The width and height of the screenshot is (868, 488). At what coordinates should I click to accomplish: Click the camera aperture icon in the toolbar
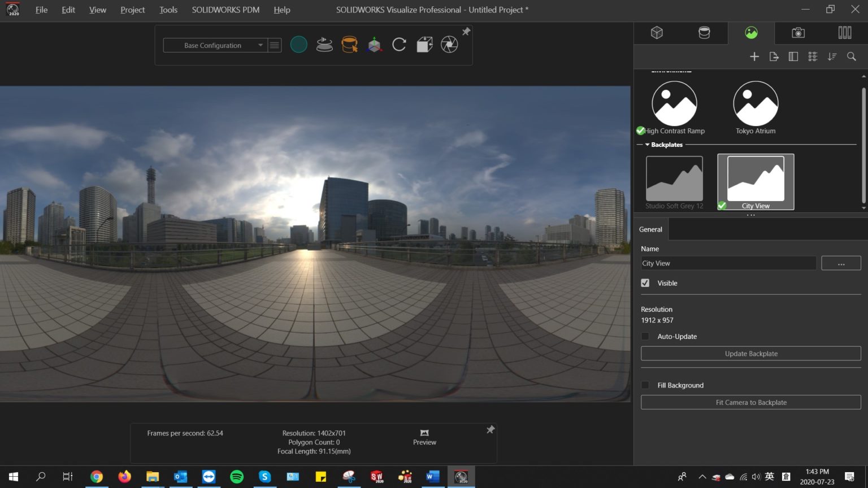(449, 44)
